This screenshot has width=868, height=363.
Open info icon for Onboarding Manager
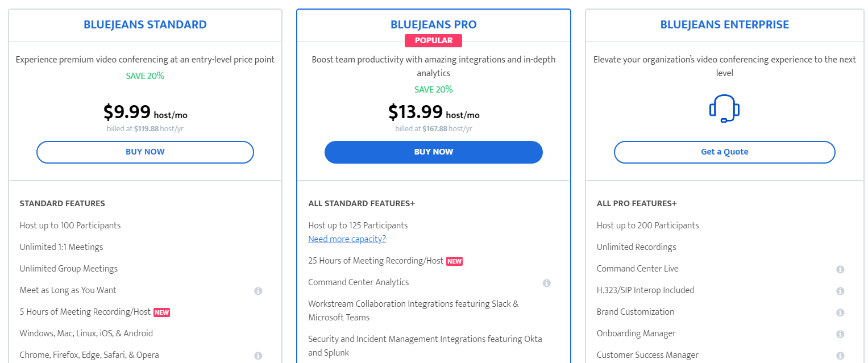point(840,334)
